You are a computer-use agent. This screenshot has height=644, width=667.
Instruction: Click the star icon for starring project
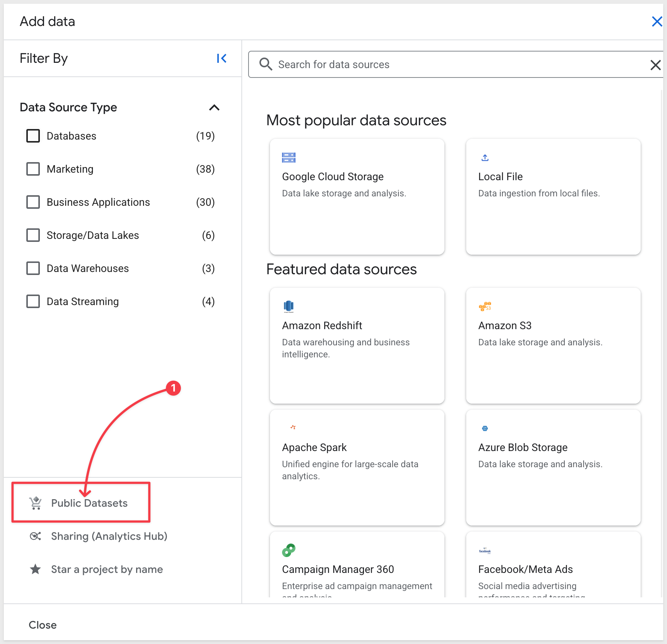point(35,569)
